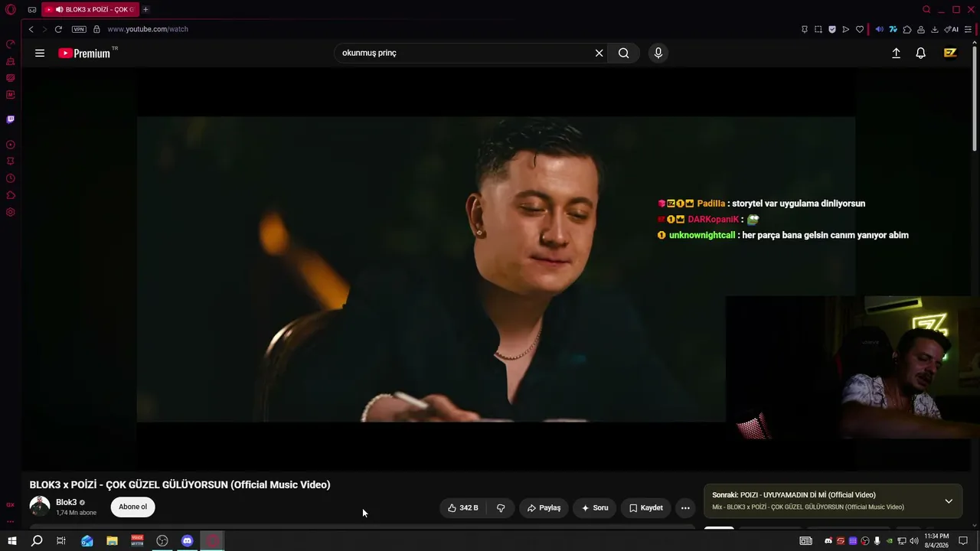Open the 7TV extension icon
Viewport: 980px width, 551px height.
(x=893, y=29)
